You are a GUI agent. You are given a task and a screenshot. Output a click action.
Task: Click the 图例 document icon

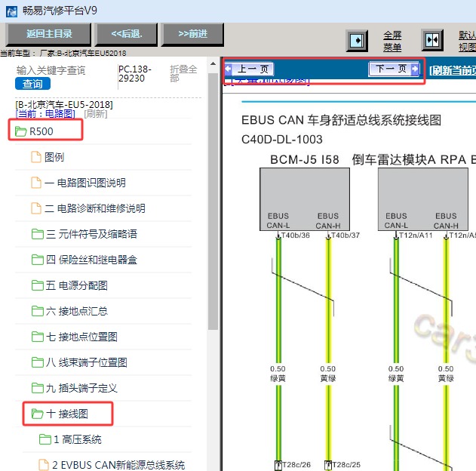coord(36,157)
